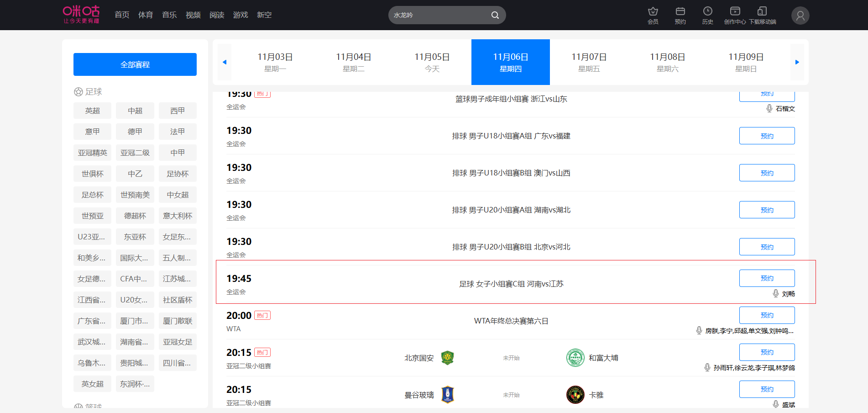Reserve the 澳门vs山西 volleyball match
The height and width of the screenshot is (413, 868).
pos(767,173)
